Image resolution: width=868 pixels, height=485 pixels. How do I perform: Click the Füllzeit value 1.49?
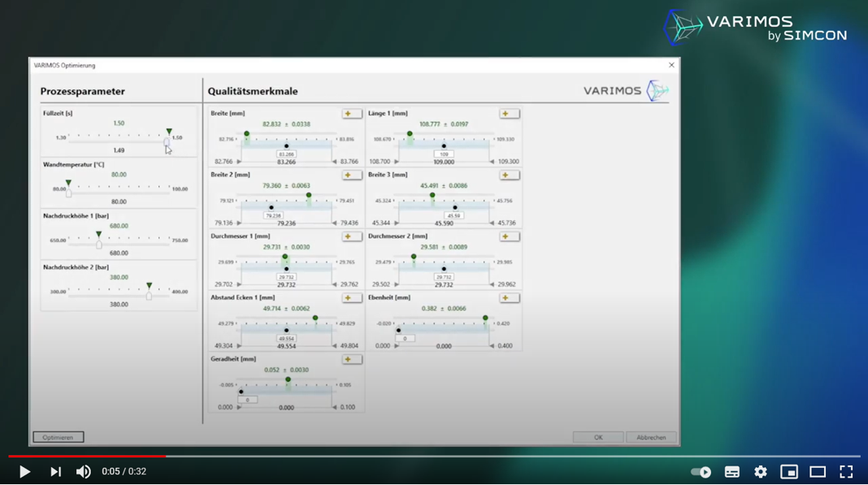pos(119,150)
